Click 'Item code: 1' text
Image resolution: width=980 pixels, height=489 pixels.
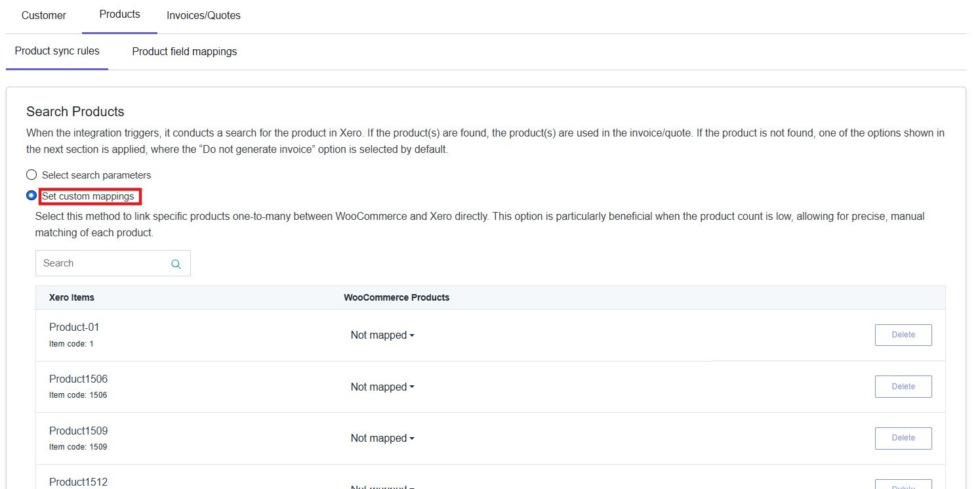71,343
